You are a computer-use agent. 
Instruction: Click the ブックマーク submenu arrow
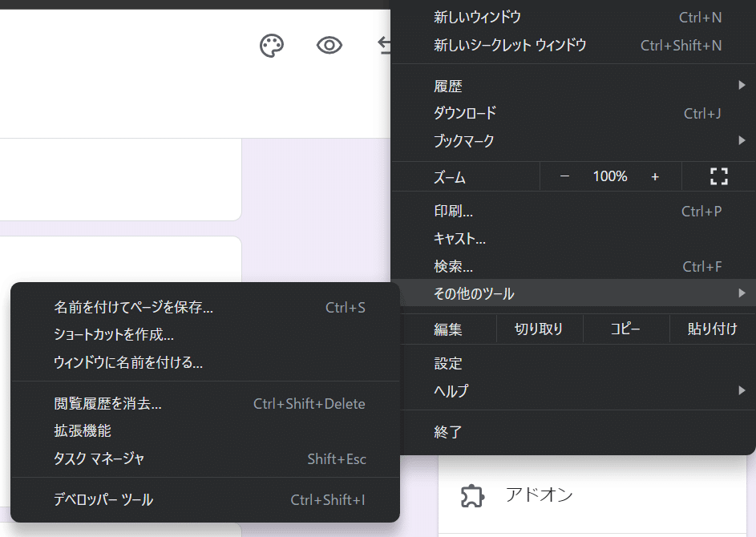(x=742, y=140)
